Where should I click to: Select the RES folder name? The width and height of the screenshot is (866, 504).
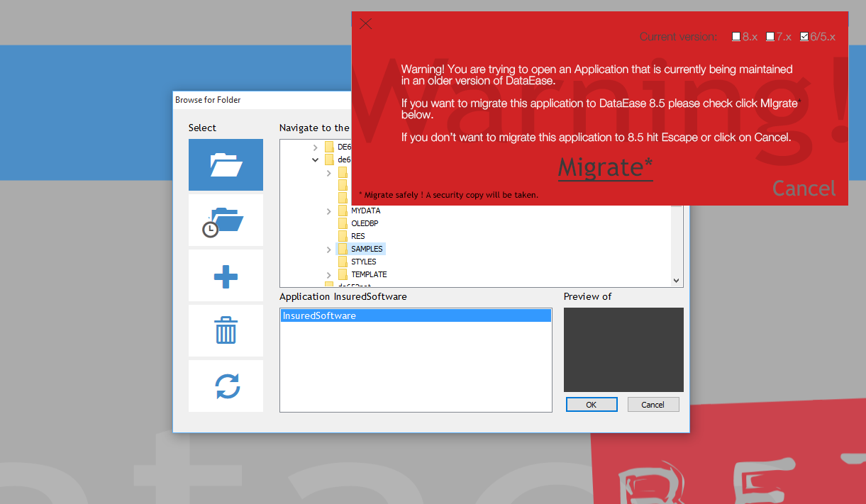tap(358, 237)
